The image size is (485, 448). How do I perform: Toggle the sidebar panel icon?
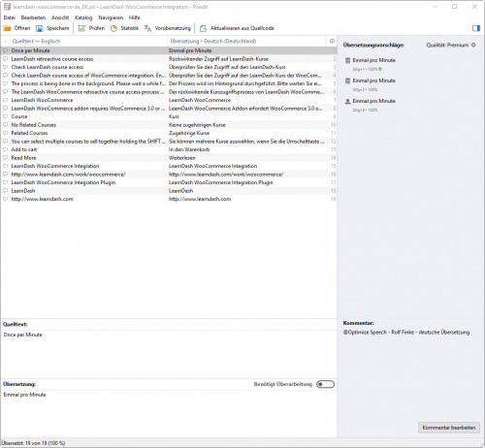click(x=476, y=28)
